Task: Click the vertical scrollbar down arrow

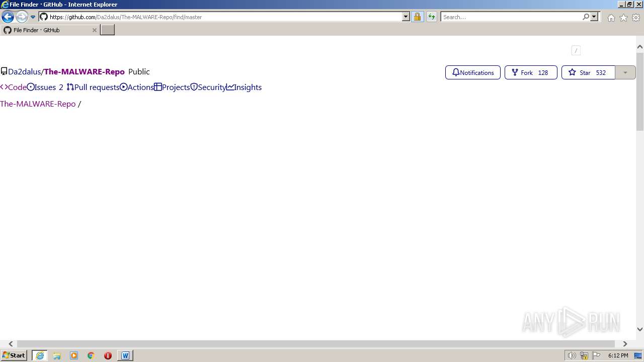Action: tap(640, 330)
